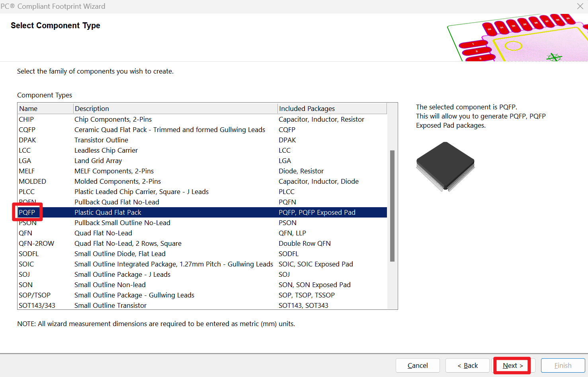Select the SOIC row
The image size is (588, 377).
pyautogui.click(x=202, y=264)
